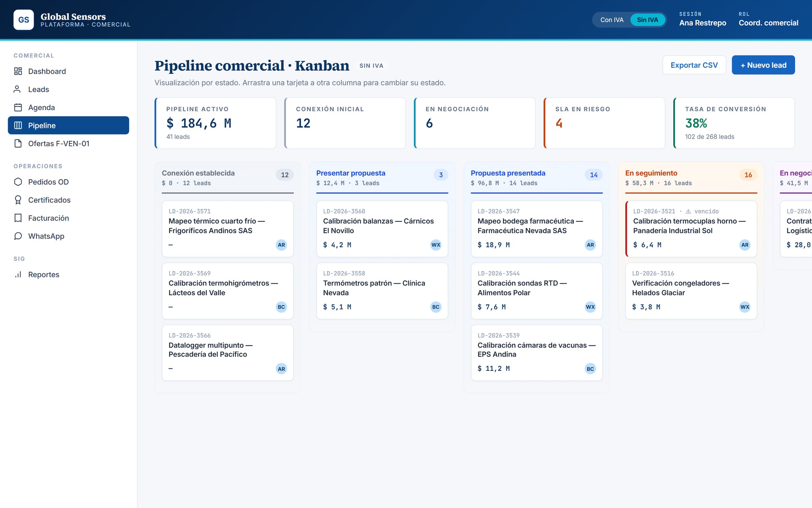Image resolution: width=812 pixels, height=508 pixels.
Task: Select the Sin IVA toggle option
Action: point(647,20)
